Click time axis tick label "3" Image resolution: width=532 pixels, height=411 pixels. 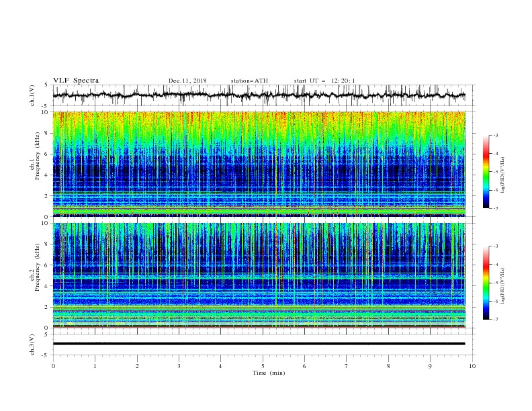[179, 366]
